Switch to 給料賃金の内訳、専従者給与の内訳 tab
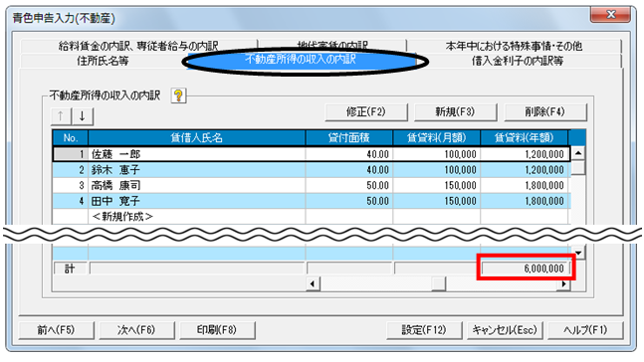644x362 pixels. (x=138, y=46)
